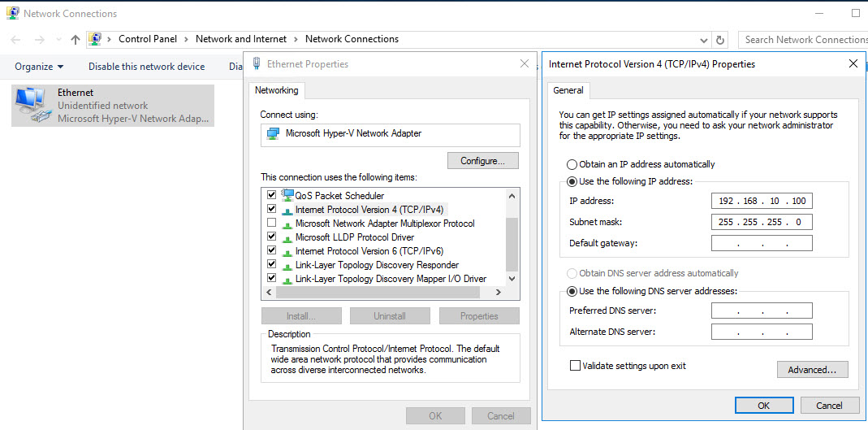Expand the address bar history dropdown
Image resolution: width=868 pixels, height=430 pixels.
[x=704, y=40]
